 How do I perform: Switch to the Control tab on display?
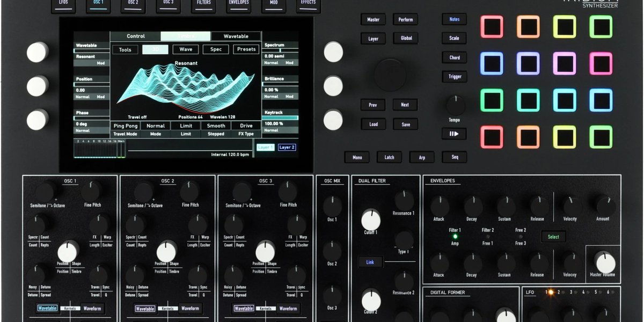135,36
